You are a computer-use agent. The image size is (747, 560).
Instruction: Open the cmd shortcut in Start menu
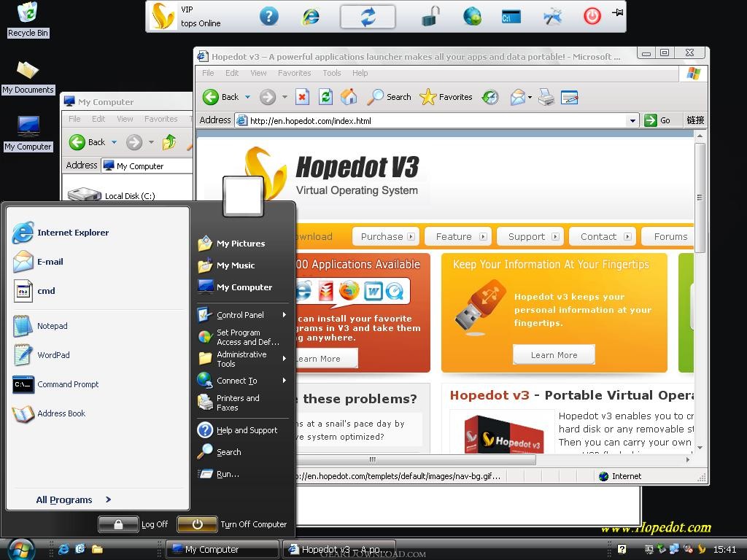[x=34, y=291]
